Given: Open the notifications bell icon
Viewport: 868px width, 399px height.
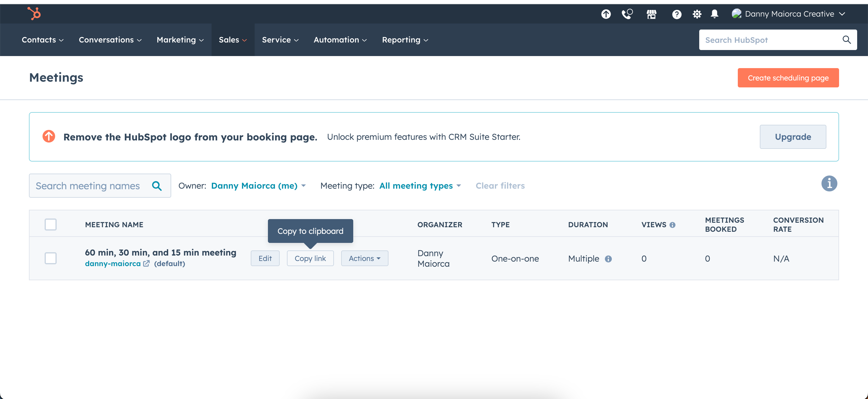Looking at the screenshot, I should tap(715, 14).
